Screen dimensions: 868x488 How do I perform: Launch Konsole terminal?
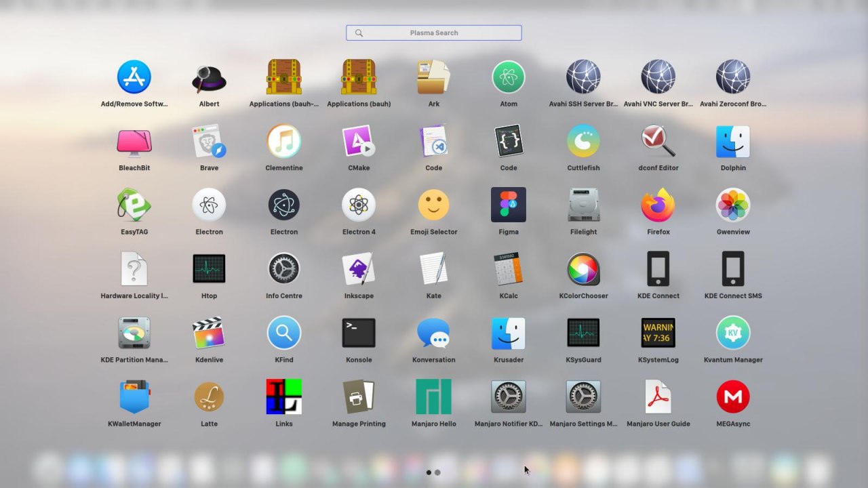click(x=359, y=333)
